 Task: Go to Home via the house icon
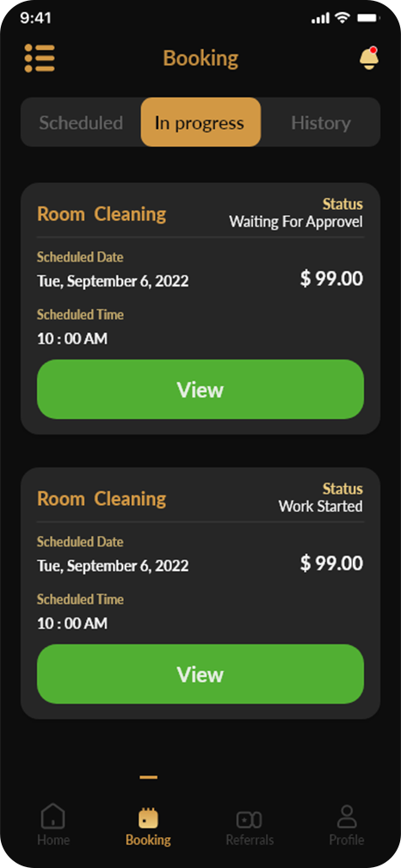tap(53, 817)
